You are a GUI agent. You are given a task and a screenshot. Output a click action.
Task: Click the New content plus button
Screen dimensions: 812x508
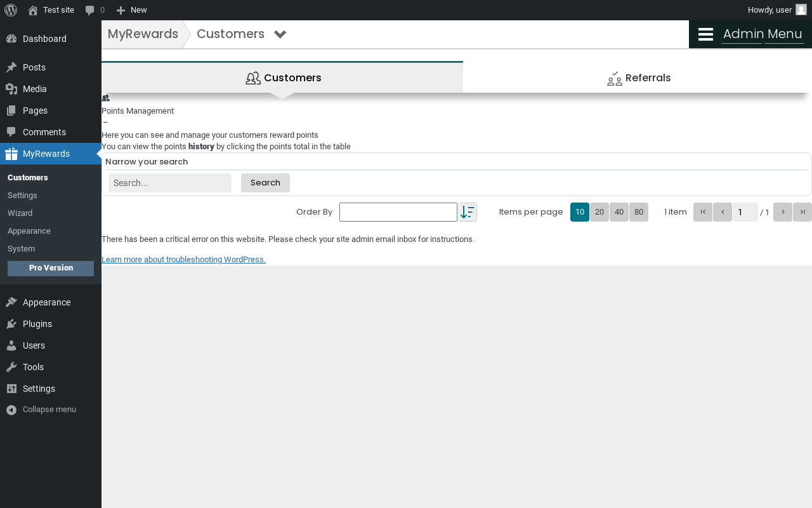pos(131,10)
